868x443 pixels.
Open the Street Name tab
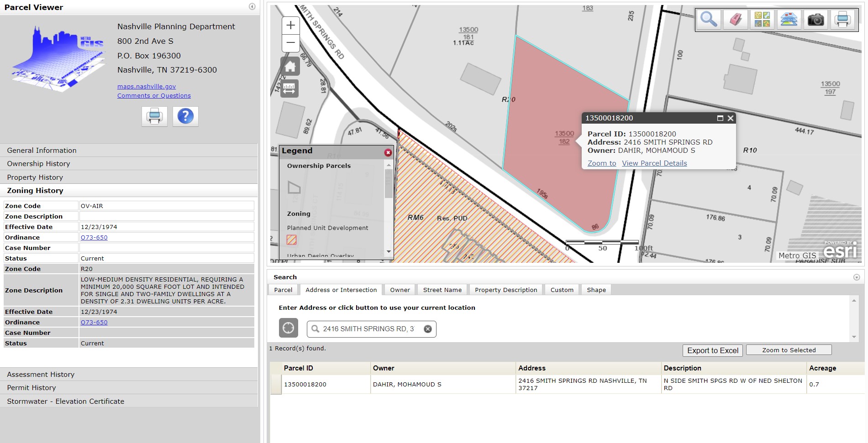[x=442, y=290]
